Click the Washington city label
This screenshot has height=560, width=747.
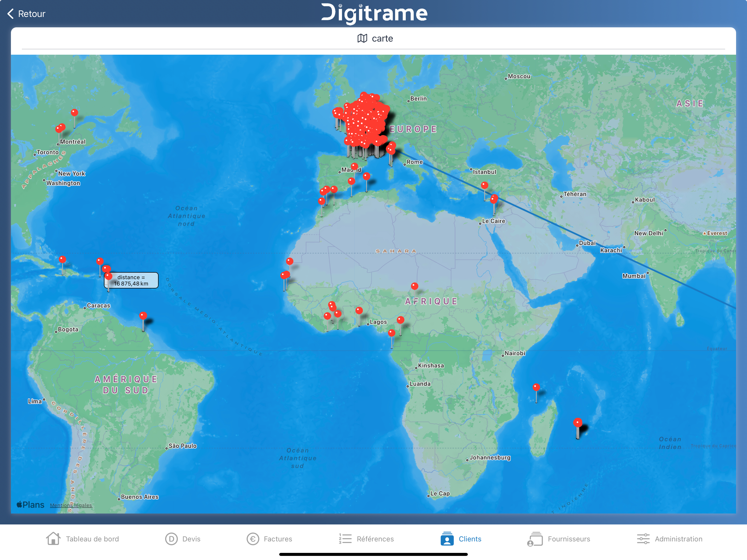coord(63,183)
